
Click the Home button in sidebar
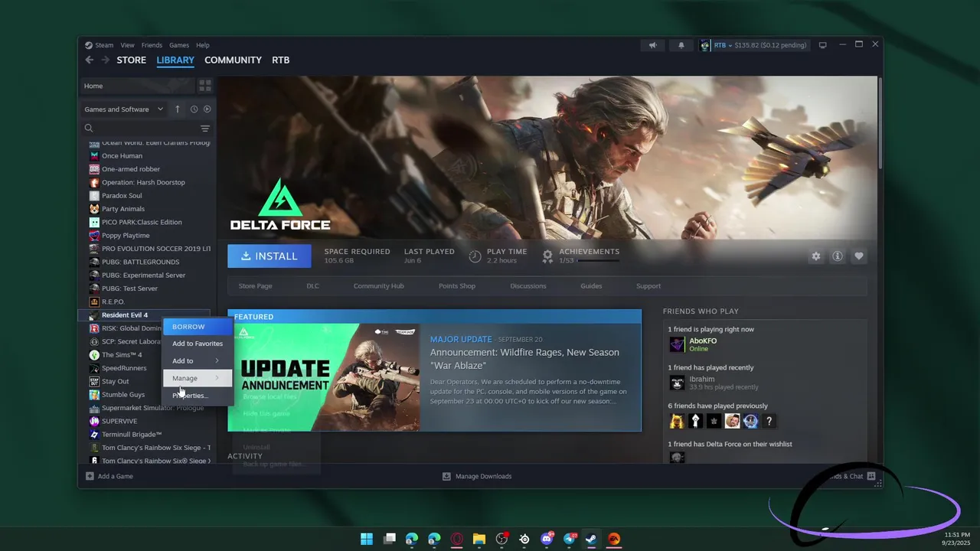[x=138, y=86]
